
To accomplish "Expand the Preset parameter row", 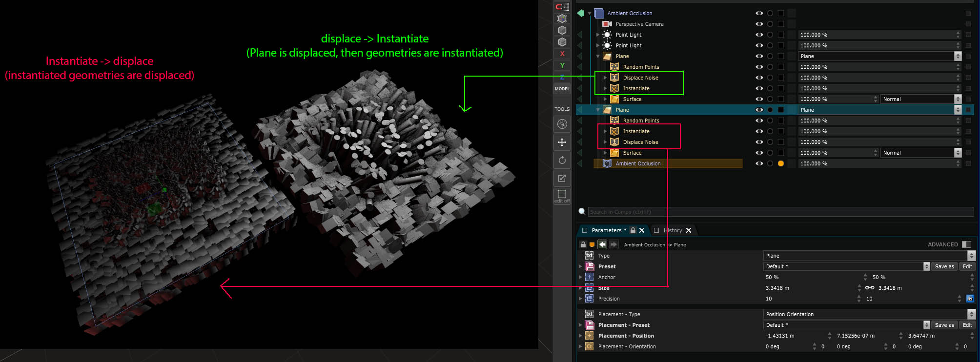I will click(x=580, y=266).
